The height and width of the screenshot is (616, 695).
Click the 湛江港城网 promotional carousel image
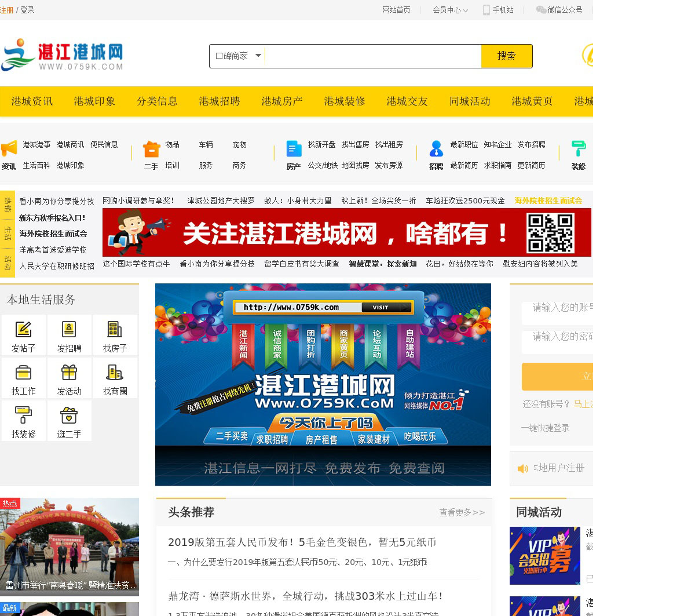(x=323, y=385)
